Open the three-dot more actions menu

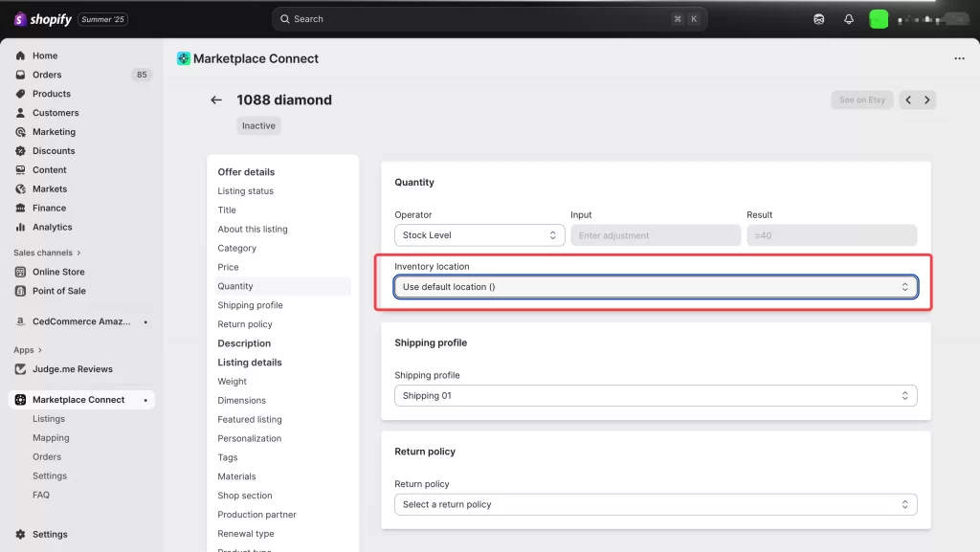(x=959, y=58)
